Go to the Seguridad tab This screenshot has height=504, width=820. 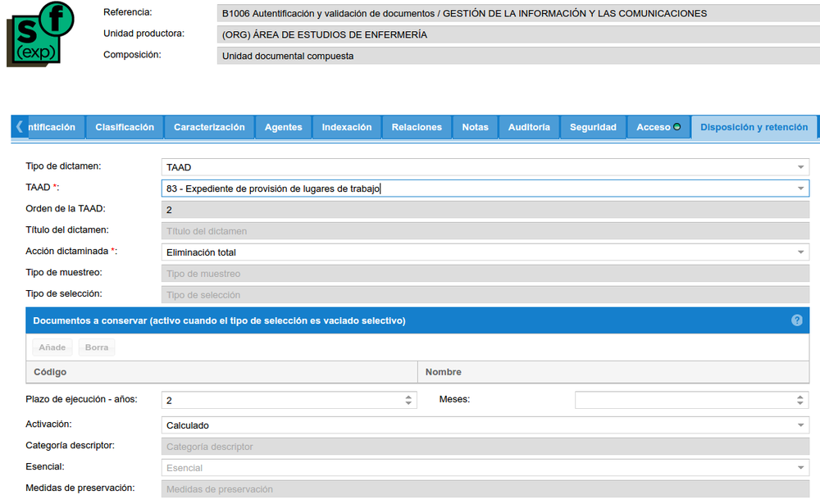click(x=593, y=127)
